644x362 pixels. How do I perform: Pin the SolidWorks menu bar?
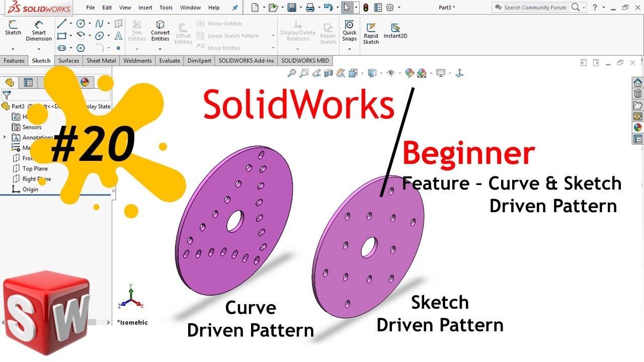(x=235, y=8)
